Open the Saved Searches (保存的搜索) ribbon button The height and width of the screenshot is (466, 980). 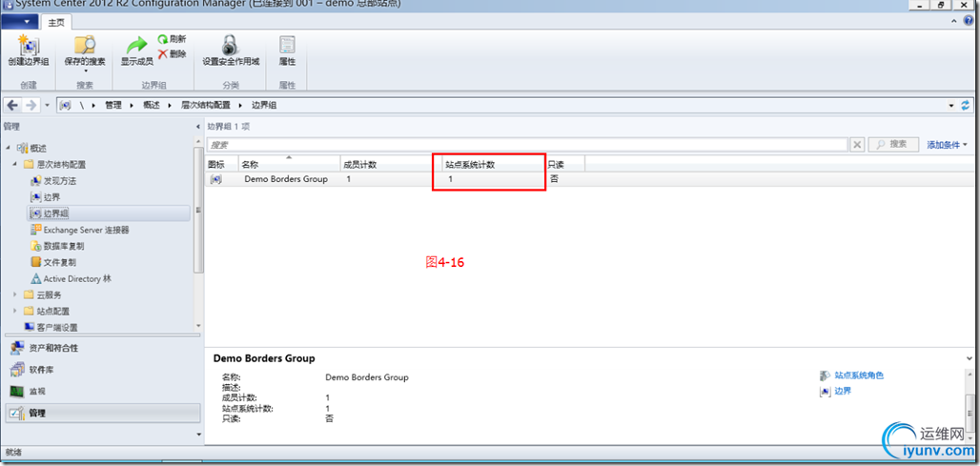(85, 53)
